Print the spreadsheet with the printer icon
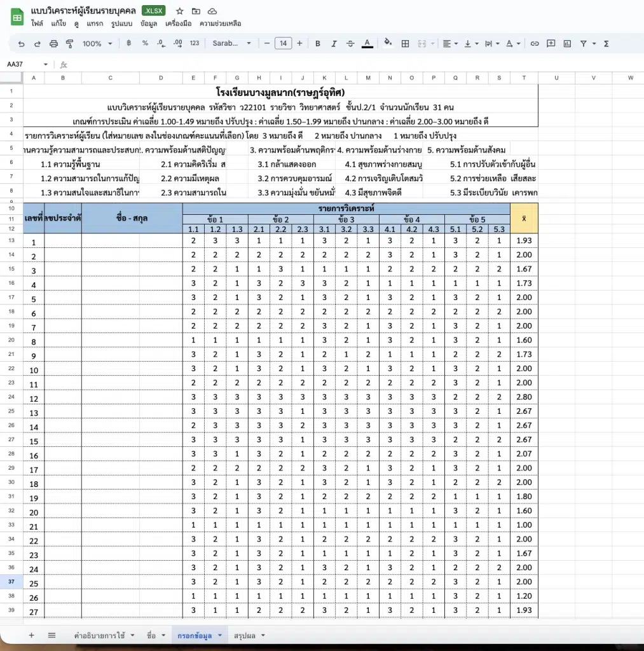Image resolution: width=644 pixels, height=651 pixels. click(53, 44)
